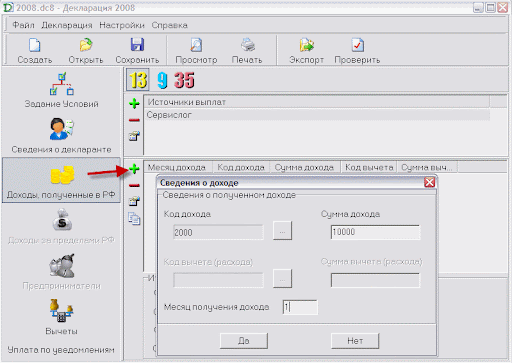Cancel the dialog with Нет button

pos(355,341)
